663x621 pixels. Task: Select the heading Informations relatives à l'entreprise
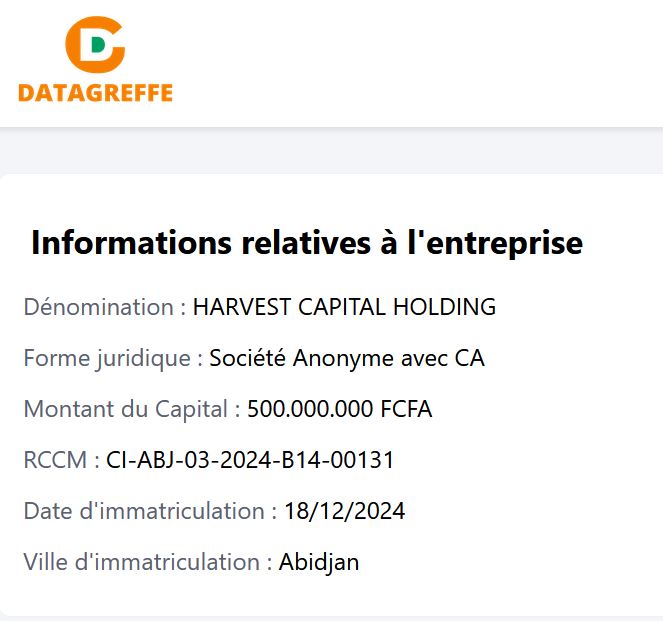307,243
